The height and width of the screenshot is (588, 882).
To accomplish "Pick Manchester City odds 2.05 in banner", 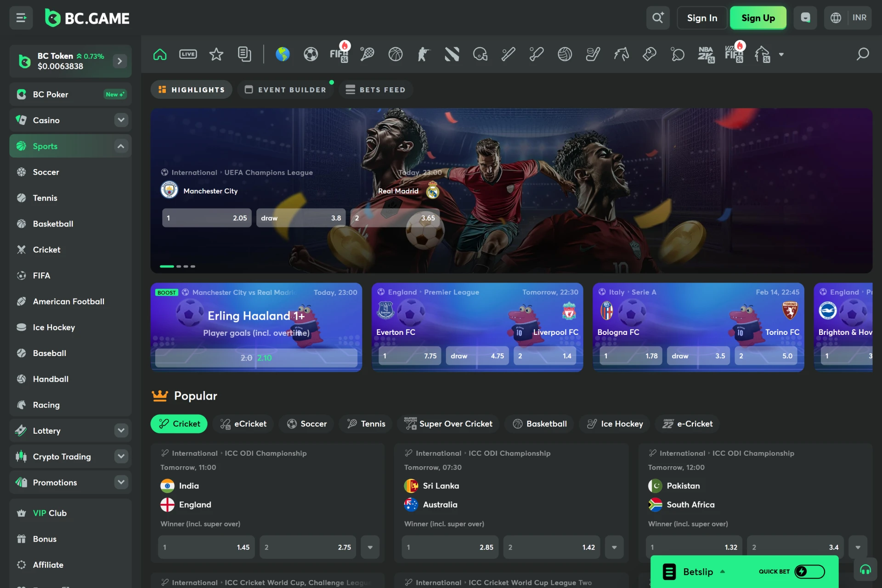I will click(x=207, y=218).
